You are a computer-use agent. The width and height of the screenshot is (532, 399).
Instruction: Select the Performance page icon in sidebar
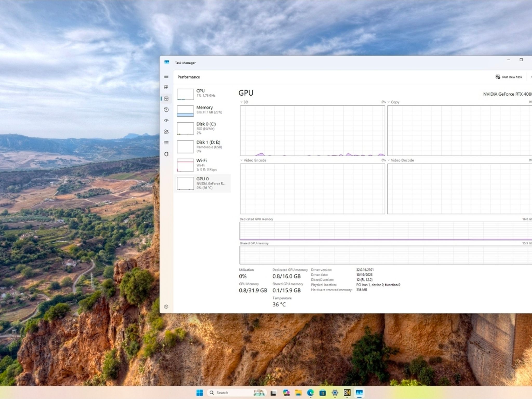tap(166, 99)
